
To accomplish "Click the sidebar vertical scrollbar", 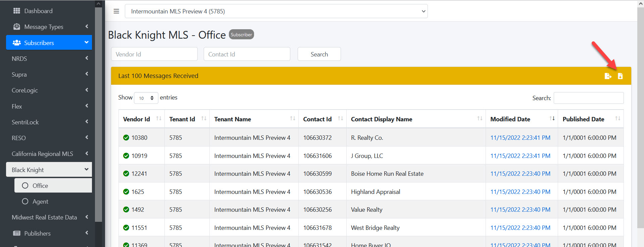I will coord(98,114).
